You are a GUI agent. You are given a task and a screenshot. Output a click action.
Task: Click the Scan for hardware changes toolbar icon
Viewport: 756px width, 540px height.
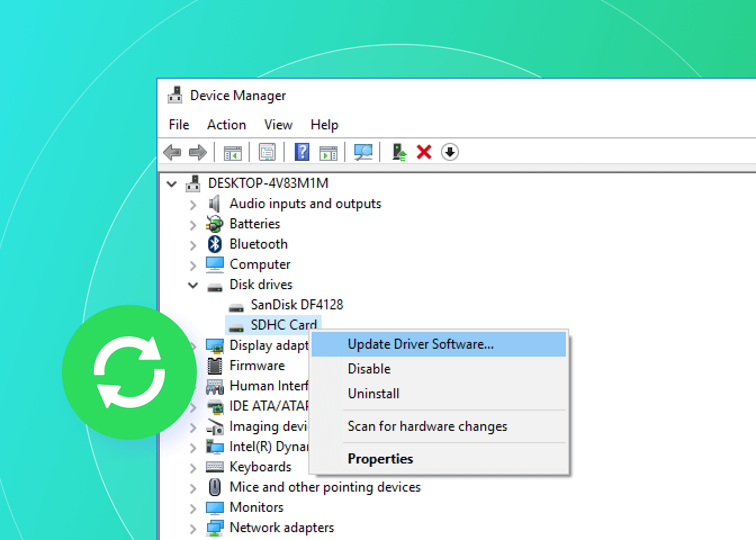[363, 152]
